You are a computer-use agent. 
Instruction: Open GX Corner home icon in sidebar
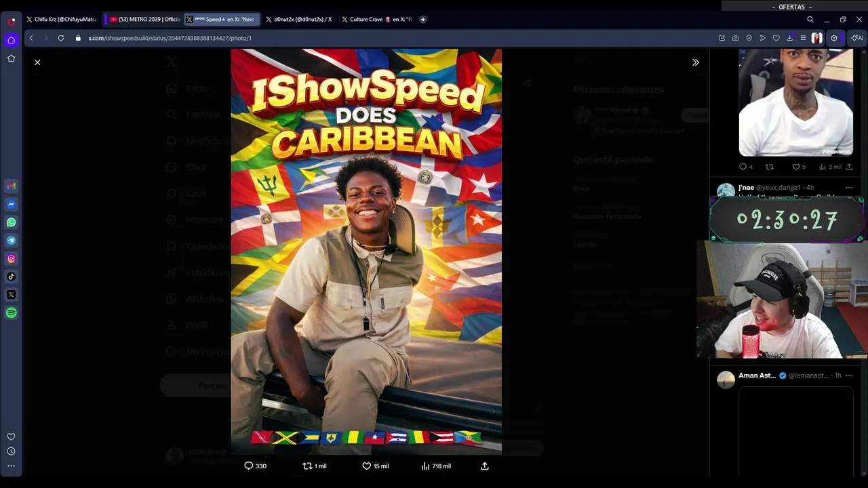12,40
